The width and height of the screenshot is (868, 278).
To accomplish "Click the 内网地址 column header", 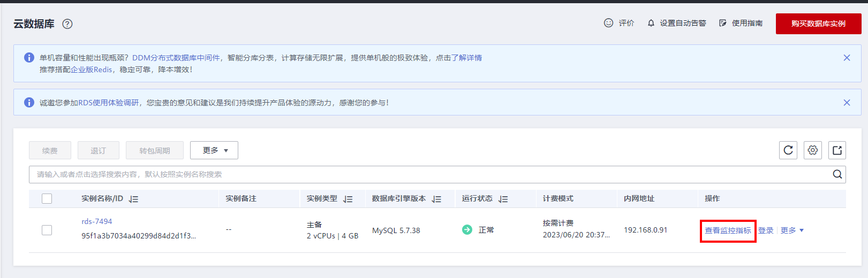I will [x=639, y=198].
